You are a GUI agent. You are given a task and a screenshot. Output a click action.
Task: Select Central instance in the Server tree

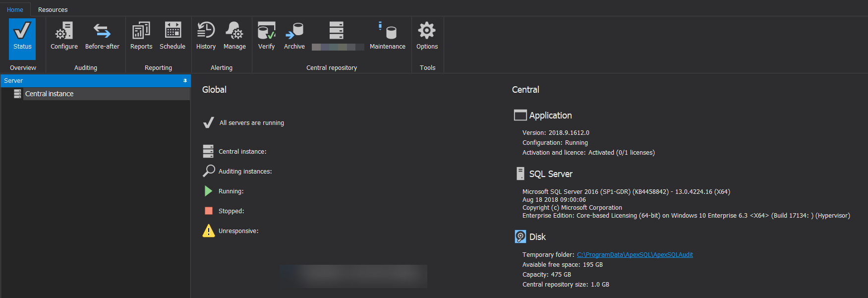[50, 94]
